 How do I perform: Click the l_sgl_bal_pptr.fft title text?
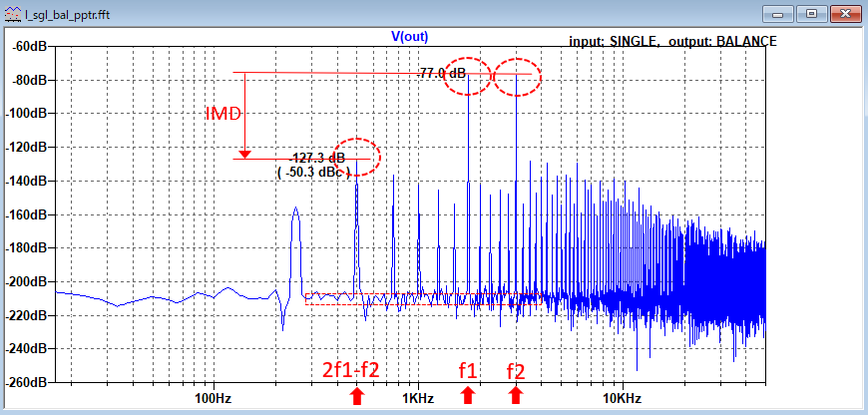(x=67, y=15)
